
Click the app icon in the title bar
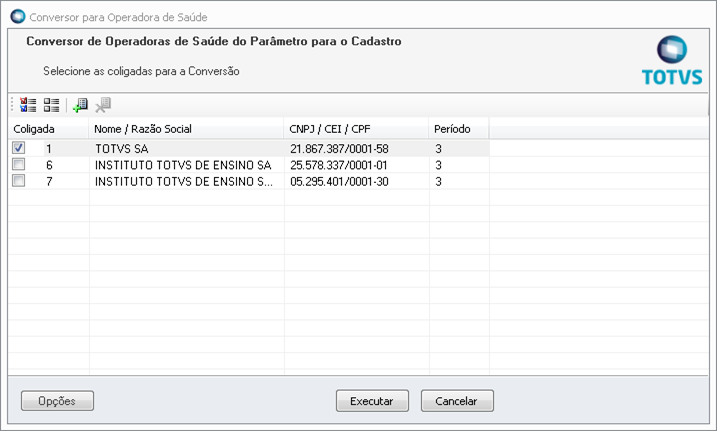tap(16, 17)
